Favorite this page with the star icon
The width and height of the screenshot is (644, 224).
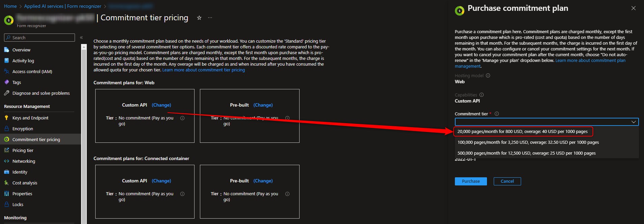pyautogui.click(x=199, y=18)
